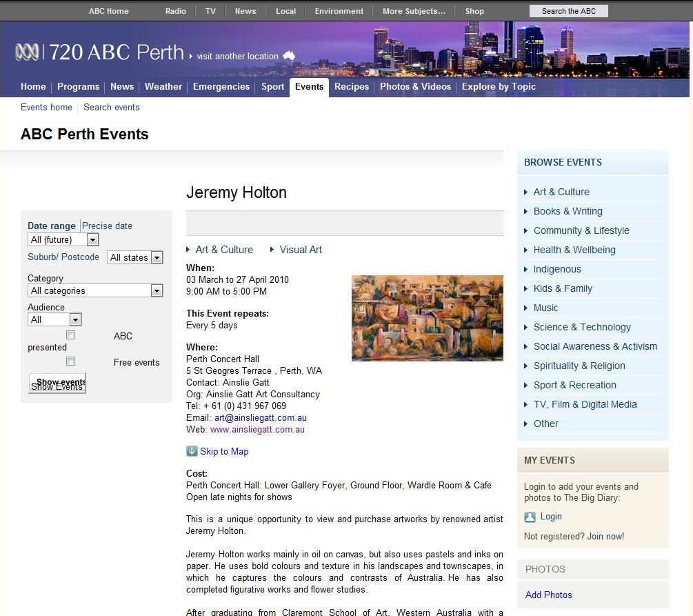Browse Other events category
This screenshot has height=616, width=693.
(546, 424)
